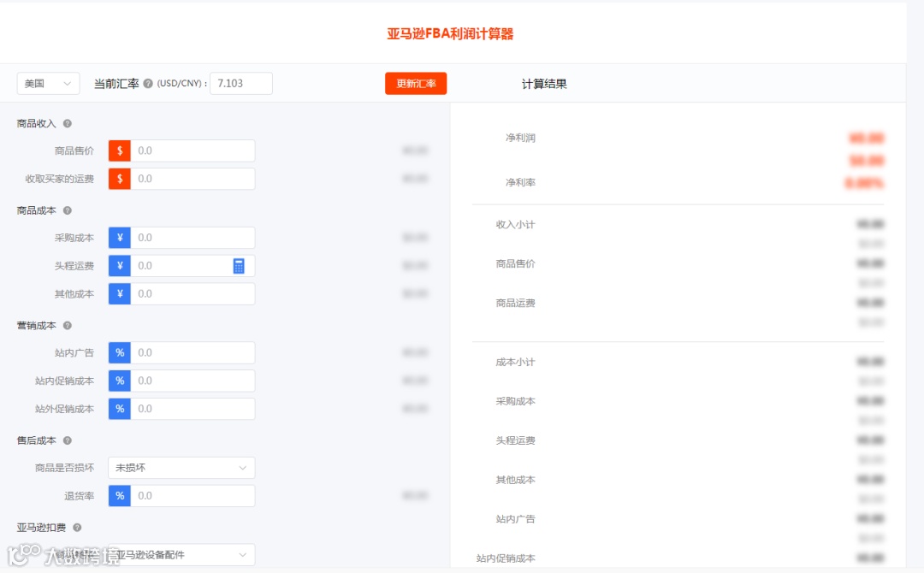Focus the 退货率 input field
This screenshot has width=924, height=573.
192,496
